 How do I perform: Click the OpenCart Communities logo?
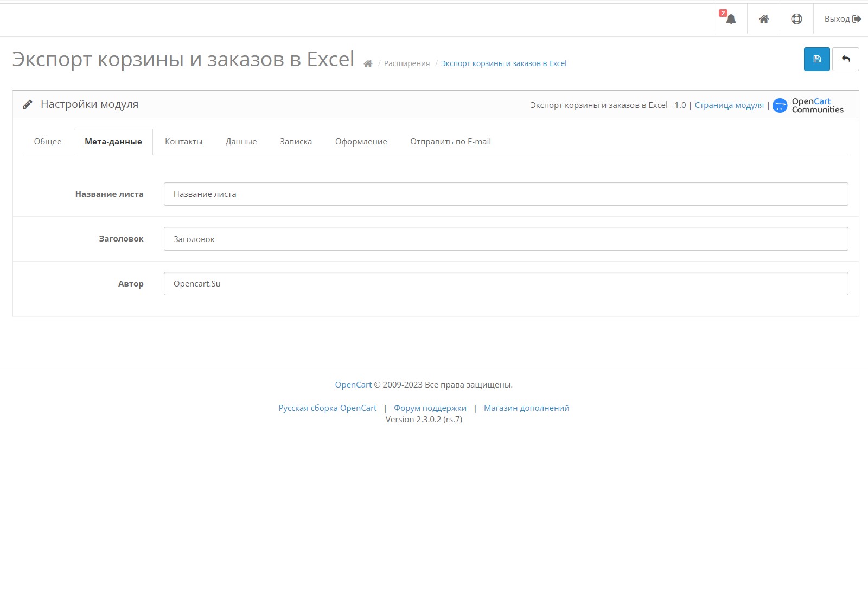(x=808, y=105)
